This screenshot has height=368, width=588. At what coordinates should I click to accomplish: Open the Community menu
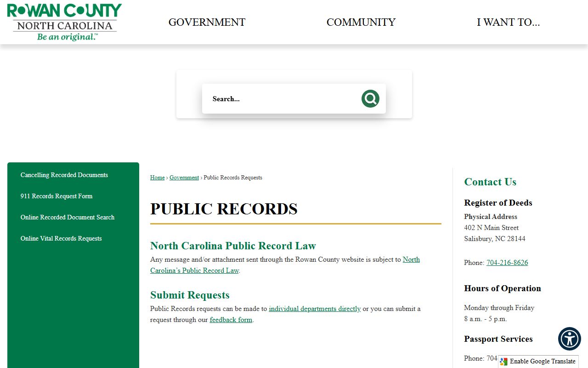pyautogui.click(x=361, y=22)
